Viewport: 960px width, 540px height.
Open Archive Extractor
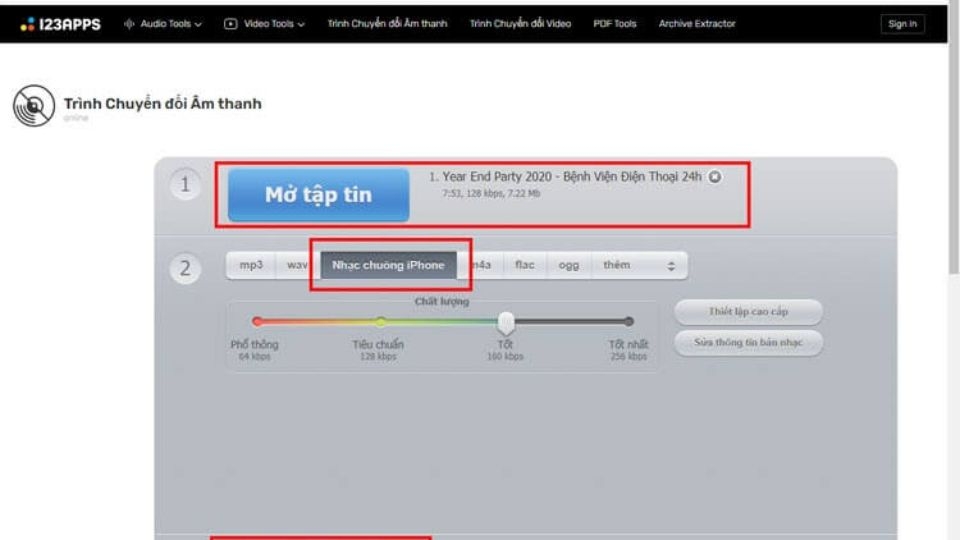(697, 24)
